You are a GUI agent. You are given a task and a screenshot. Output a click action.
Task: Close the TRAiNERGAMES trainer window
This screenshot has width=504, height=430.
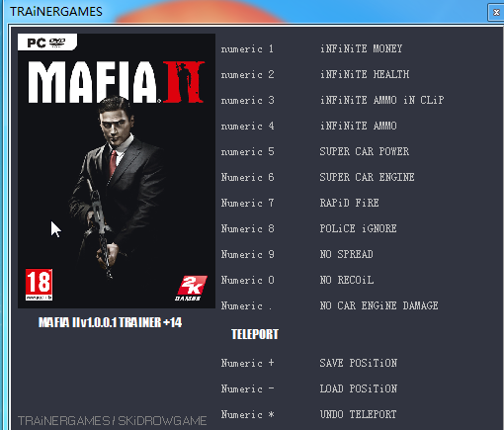tap(496, 13)
